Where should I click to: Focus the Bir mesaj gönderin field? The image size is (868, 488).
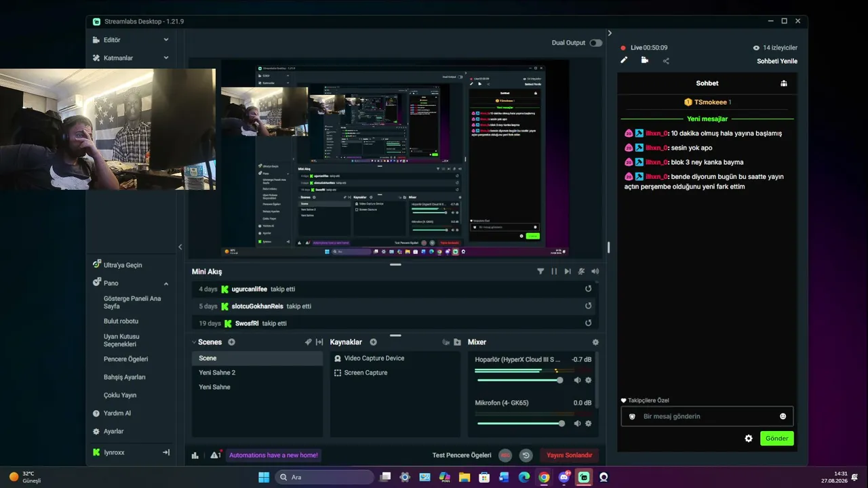[707, 416]
